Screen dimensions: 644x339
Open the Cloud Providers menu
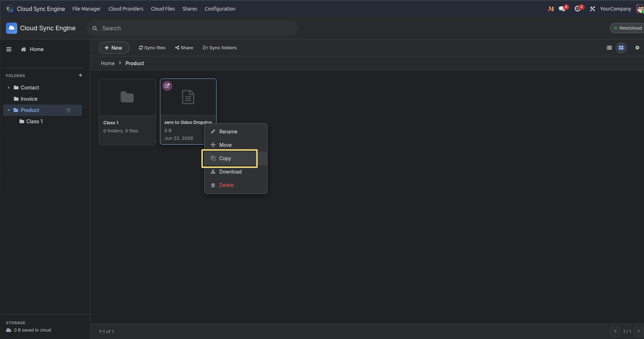[126, 9]
